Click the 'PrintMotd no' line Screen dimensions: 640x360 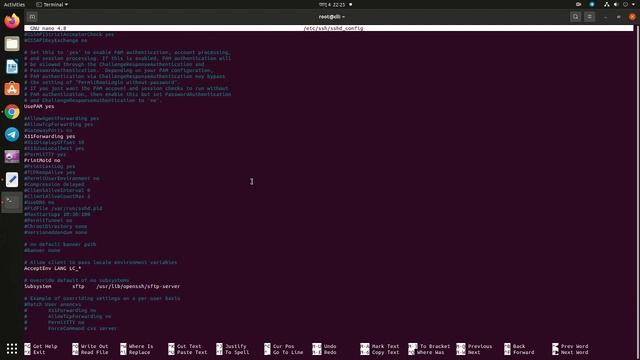(x=42, y=160)
